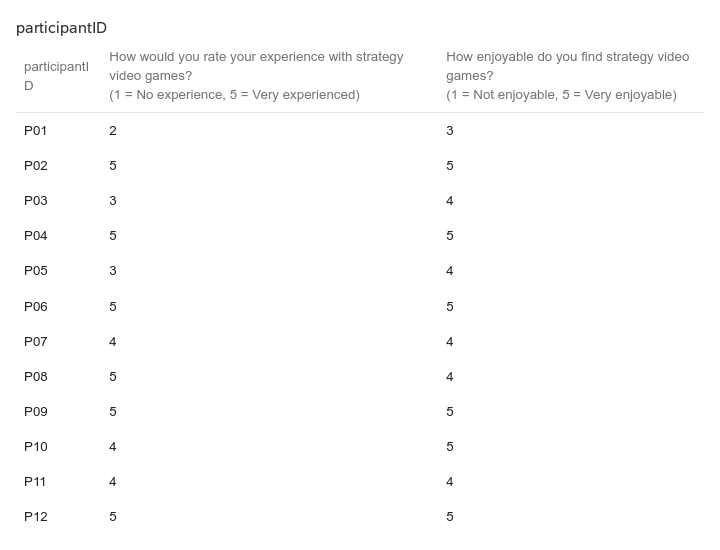Image resolution: width=720 pixels, height=550 pixels.
Task: Select the P10 row ID cell
Action: [36, 447]
